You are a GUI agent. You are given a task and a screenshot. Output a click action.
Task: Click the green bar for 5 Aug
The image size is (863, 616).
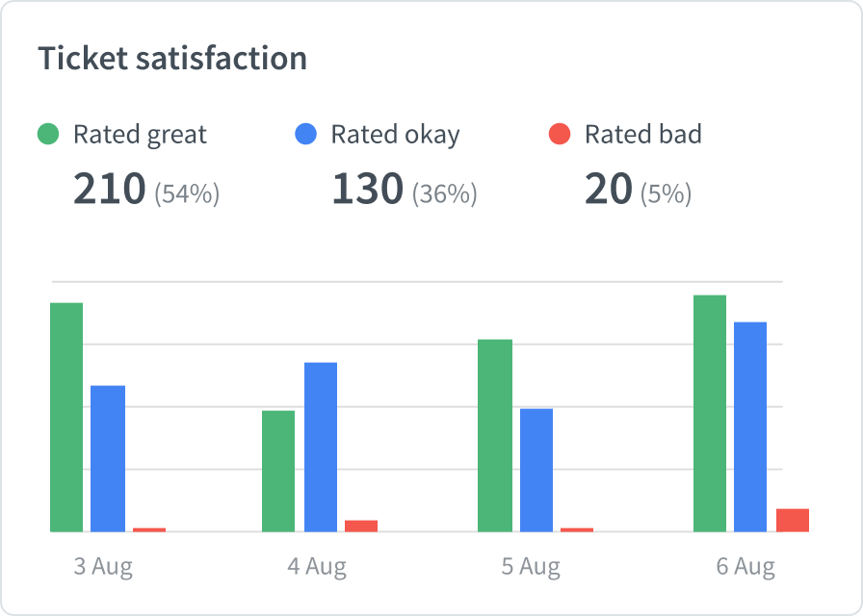(x=495, y=435)
